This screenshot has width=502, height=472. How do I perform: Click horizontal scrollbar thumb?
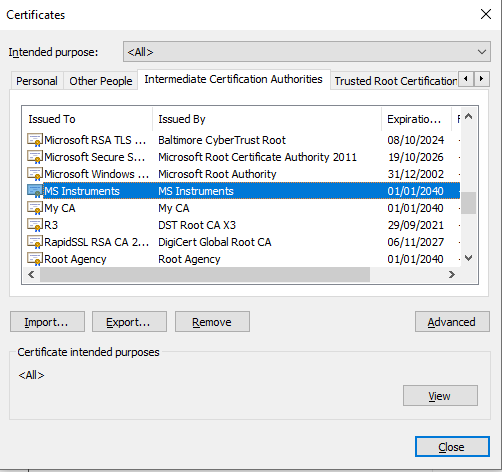pyautogui.click(x=205, y=275)
